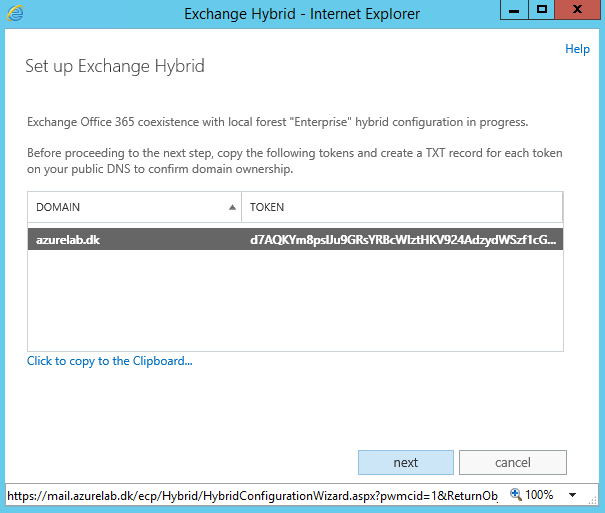Select the azurelab.dk domain cell

68,240
